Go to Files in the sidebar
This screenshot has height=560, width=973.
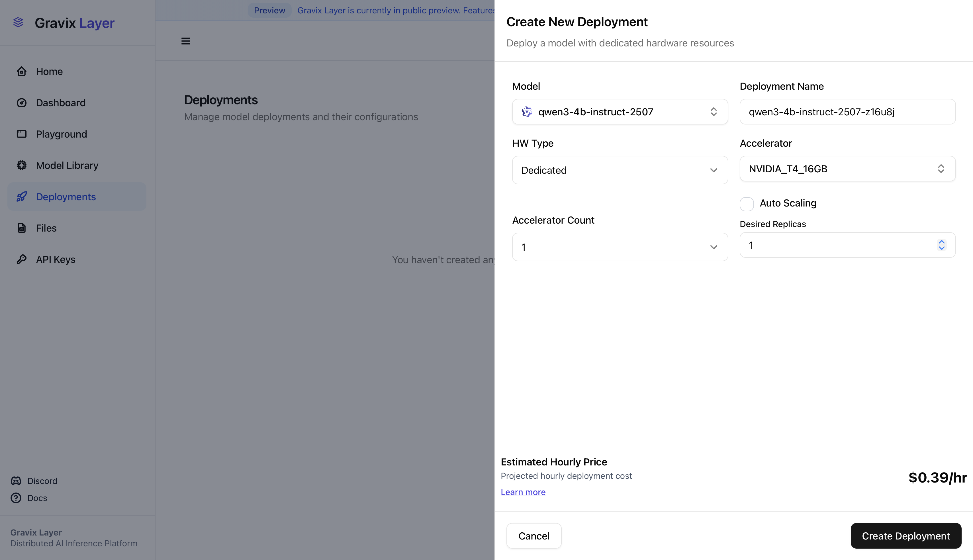(x=46, y=228)
